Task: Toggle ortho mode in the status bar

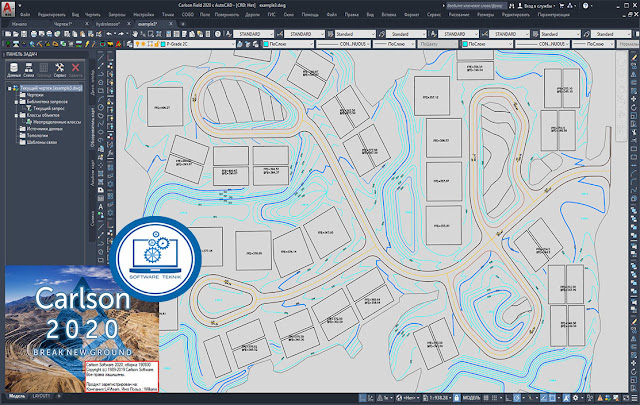Action: point(509,397)
